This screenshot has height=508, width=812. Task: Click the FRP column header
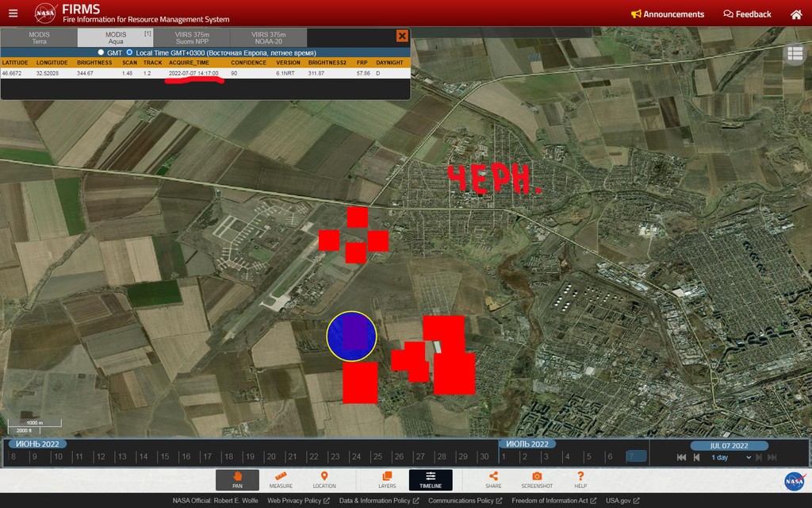point(362,63)
